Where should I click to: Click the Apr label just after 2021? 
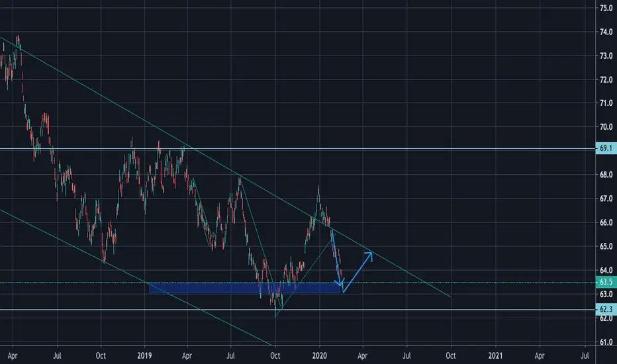coord(540,356)
